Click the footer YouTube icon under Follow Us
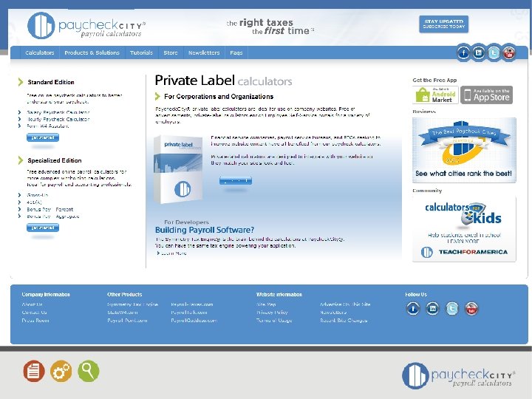The image size is (532, 399). point(471,309)
